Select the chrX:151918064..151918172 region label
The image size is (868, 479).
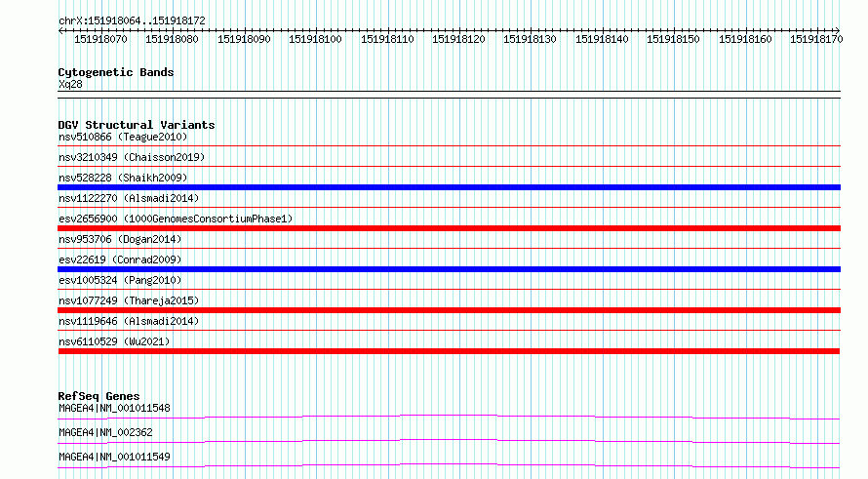132,21
